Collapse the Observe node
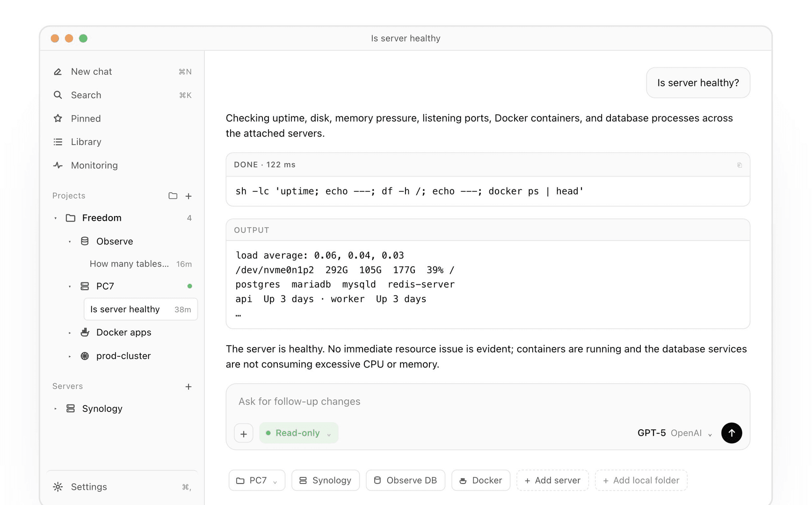 click(70, 242)
